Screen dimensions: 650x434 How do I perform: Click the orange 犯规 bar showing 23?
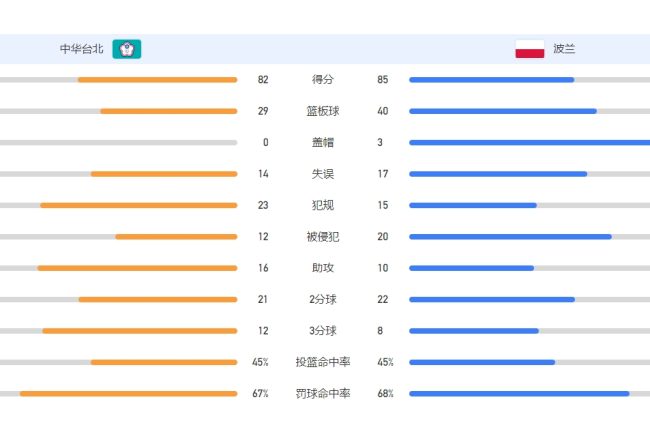coord(138,205)
